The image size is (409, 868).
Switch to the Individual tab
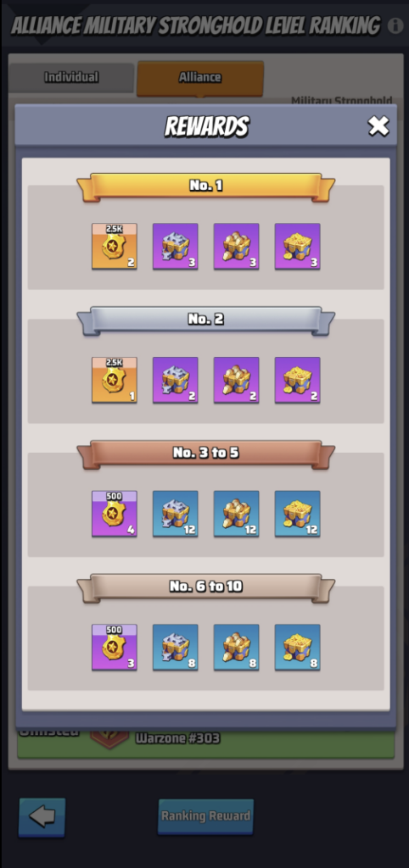pos(71,77)
